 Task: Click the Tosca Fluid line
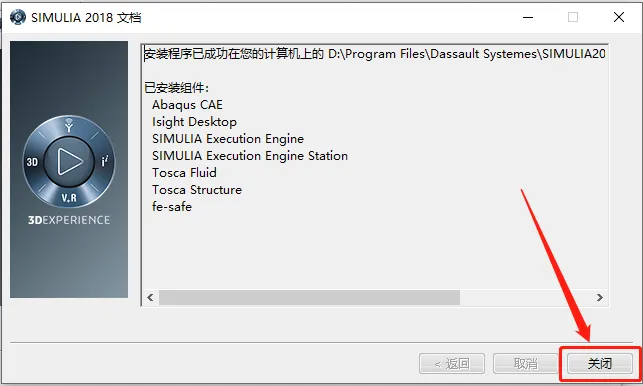pyautogui.click(x=184, y=173)
